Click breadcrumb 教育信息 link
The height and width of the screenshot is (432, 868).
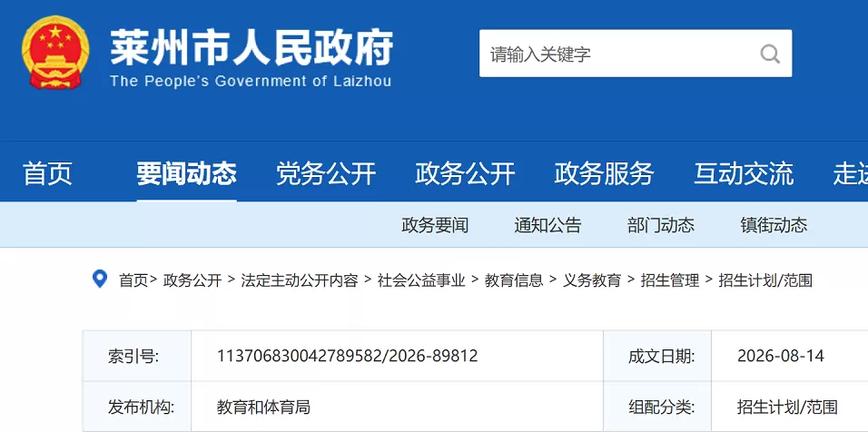click(x=514, y=280)
